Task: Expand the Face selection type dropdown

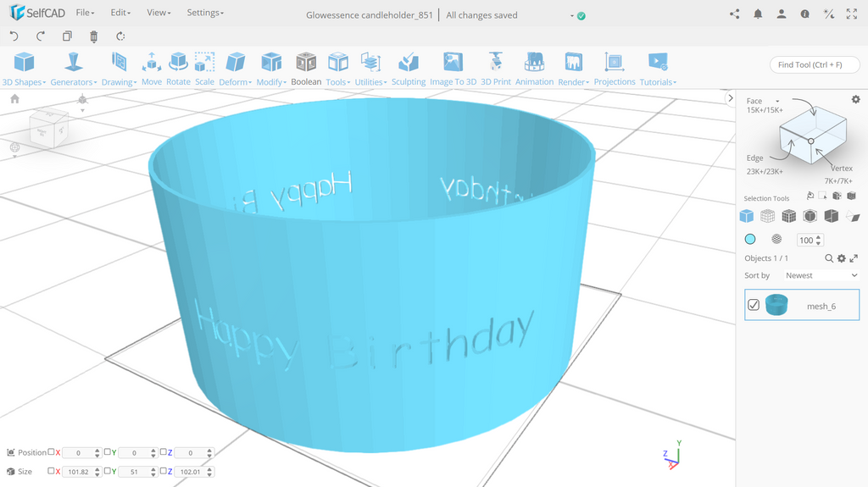Action: coord(777,102)
